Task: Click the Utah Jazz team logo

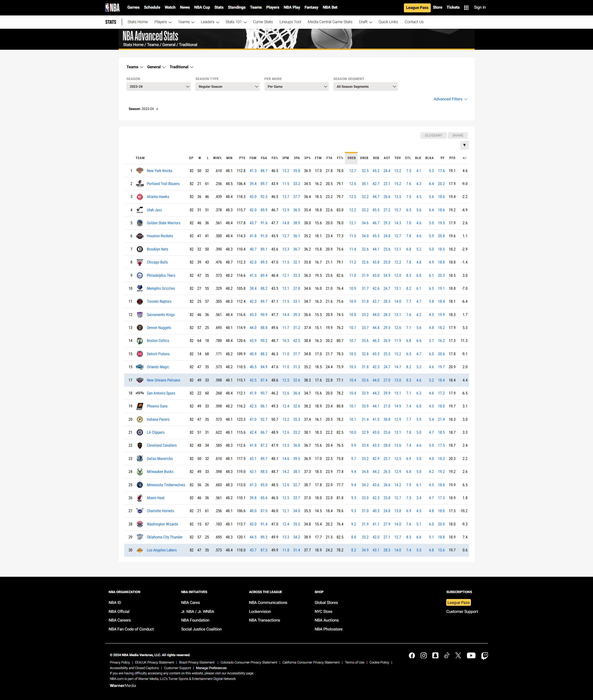Action: [140, 210]
